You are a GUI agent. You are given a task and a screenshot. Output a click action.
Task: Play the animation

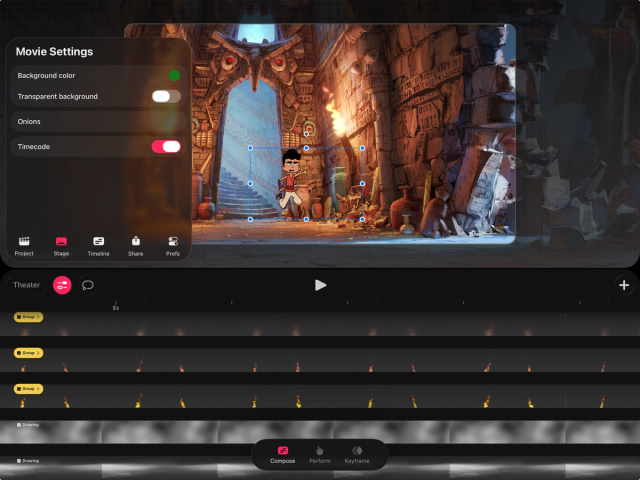(x=320, y=285)
